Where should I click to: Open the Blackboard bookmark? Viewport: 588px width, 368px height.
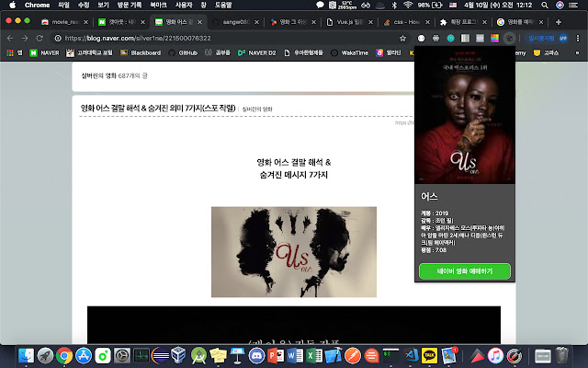tap(141, 53)
